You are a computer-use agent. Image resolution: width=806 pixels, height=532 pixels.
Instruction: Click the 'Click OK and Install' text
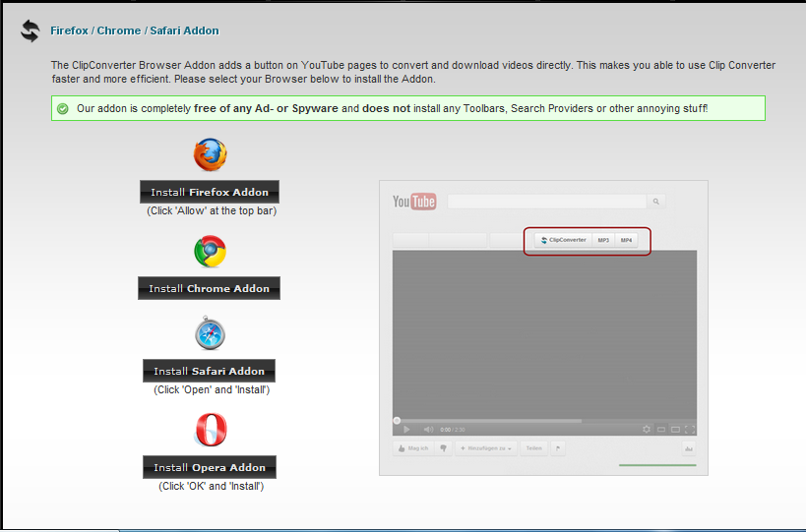pos(212,487)
